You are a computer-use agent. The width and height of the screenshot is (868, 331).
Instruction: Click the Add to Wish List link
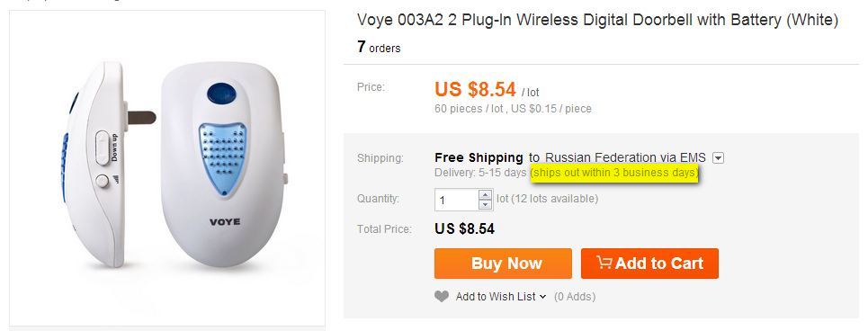pyautogui.click(x=496, y=297)
